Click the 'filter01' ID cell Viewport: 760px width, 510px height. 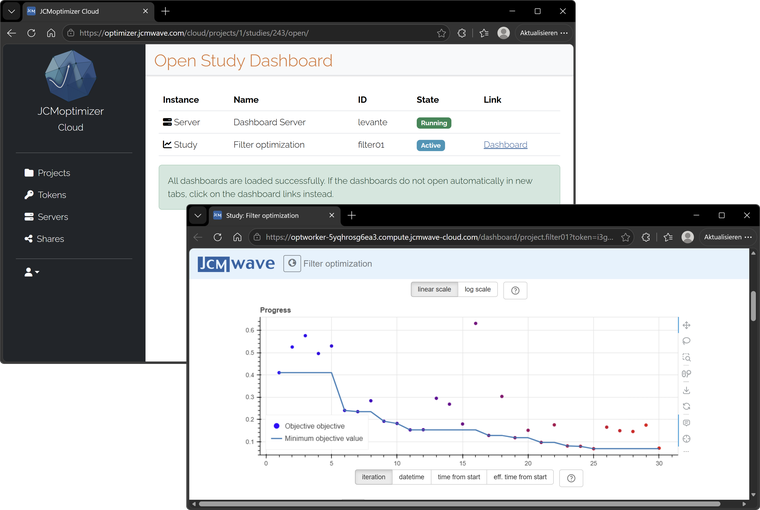point(371,144)
